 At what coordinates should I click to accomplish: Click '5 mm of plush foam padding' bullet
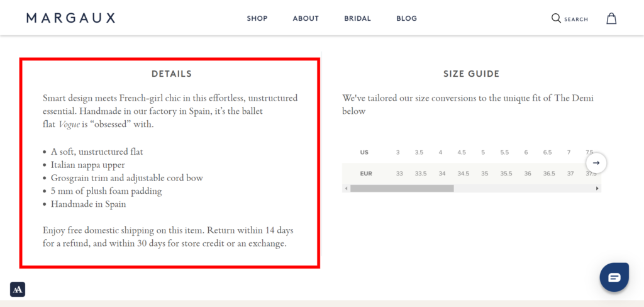point(106,191)
